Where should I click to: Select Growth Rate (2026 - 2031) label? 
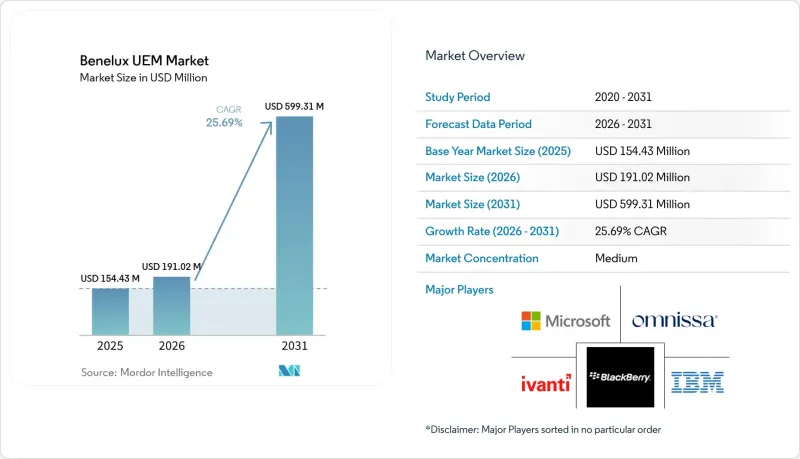(492, 231)
